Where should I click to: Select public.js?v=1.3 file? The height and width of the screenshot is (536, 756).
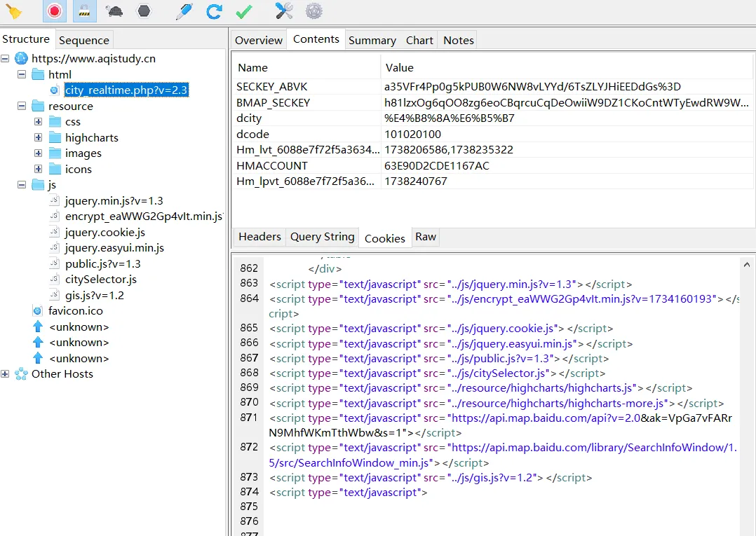[x=103, y=264]
